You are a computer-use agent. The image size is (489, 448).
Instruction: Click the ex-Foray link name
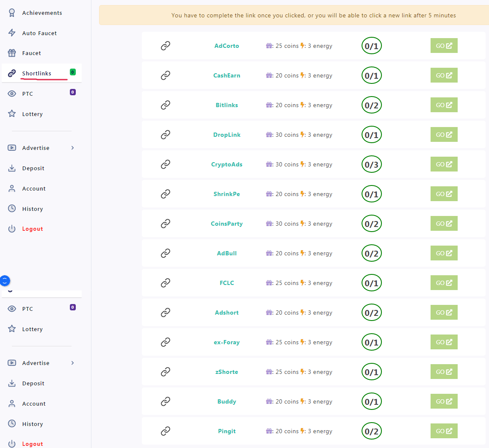point(227,342)
